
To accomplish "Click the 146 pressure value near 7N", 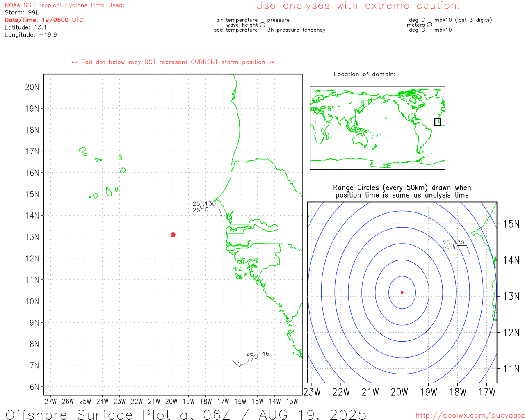I will [264, 354].
